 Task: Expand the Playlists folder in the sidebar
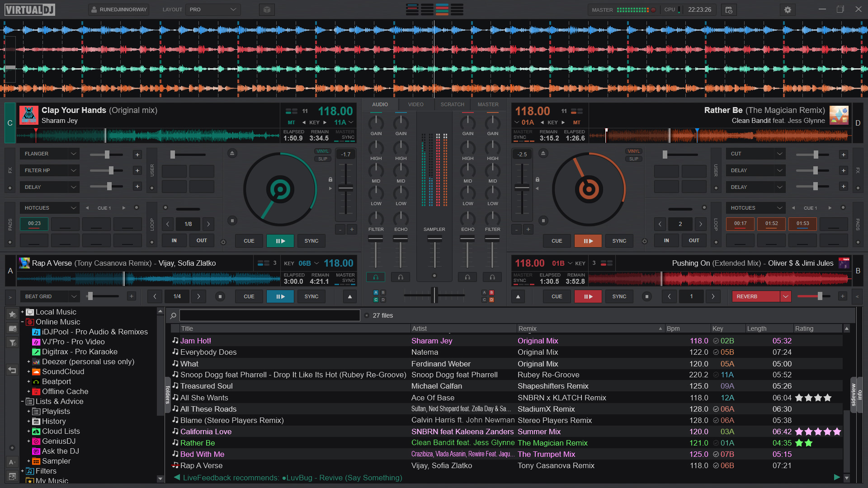pos(29,411)
